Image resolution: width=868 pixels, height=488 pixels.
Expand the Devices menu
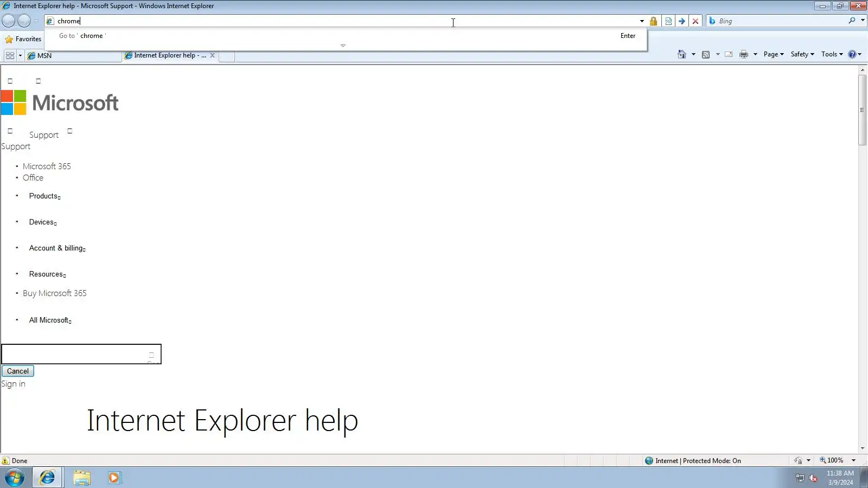click(x=43, y=222)
